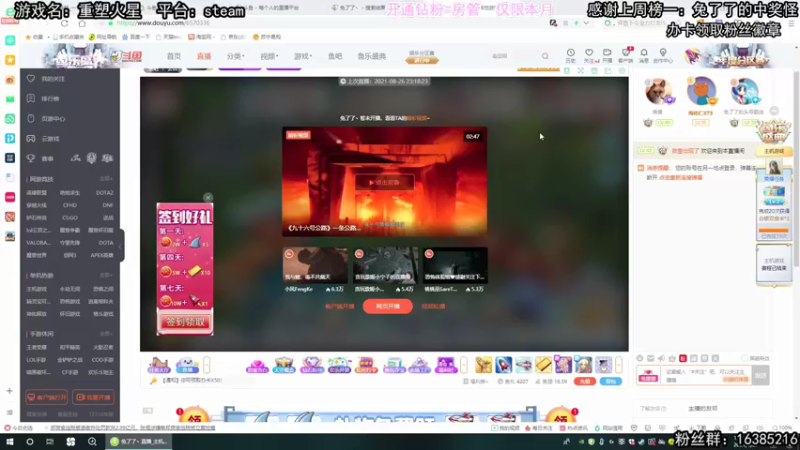Click the green mail icon in browser sidebar

(10, 99)
